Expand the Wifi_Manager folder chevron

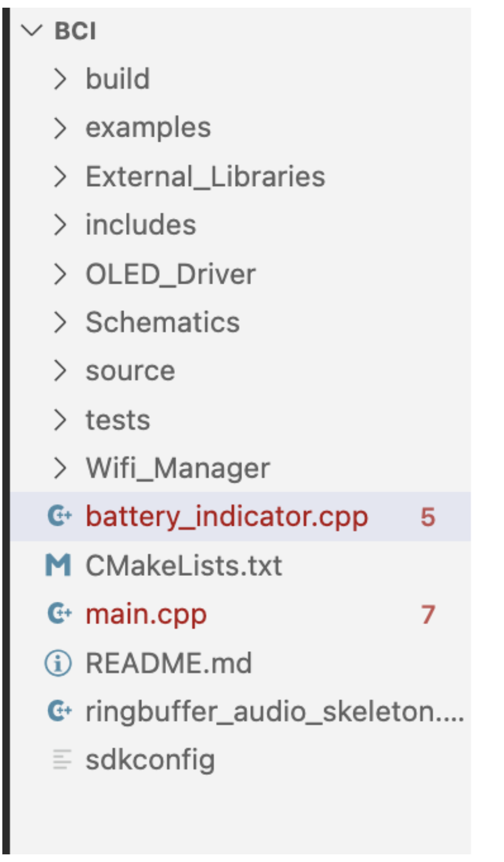60,468
